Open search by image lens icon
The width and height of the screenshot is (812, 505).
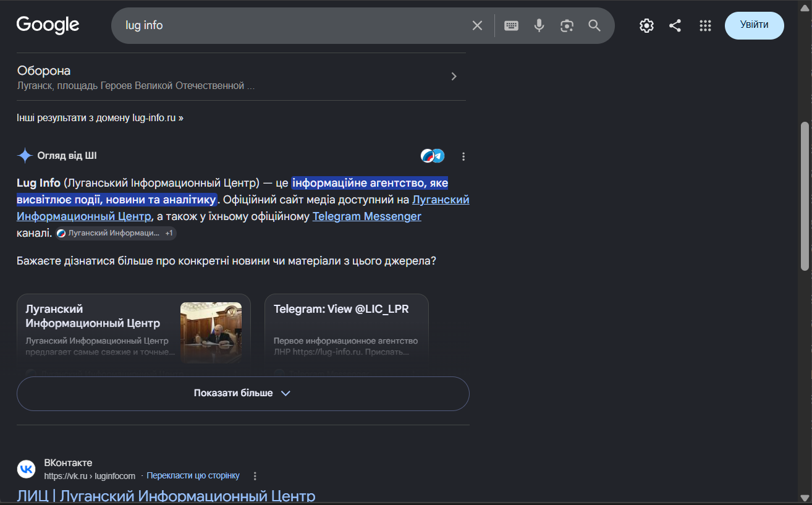(567, 25)
